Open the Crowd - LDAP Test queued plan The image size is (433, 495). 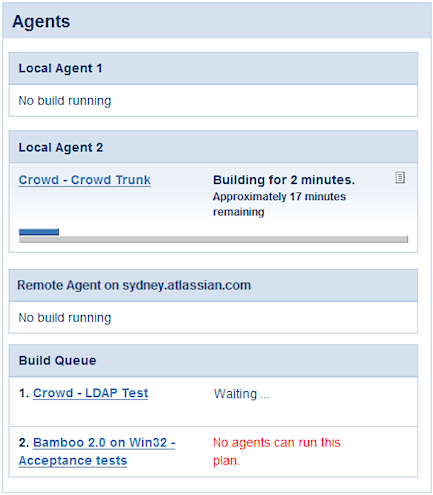[90, 393]
